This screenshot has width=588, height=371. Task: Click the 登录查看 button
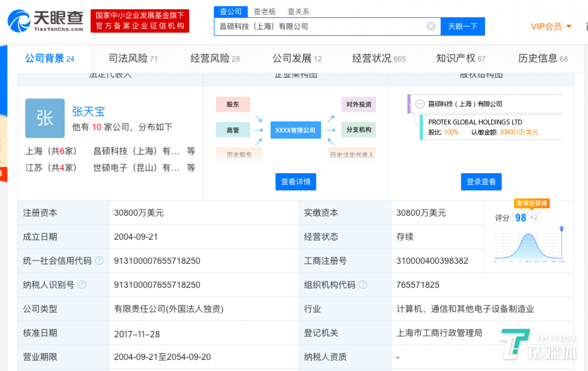click(481, 182)
